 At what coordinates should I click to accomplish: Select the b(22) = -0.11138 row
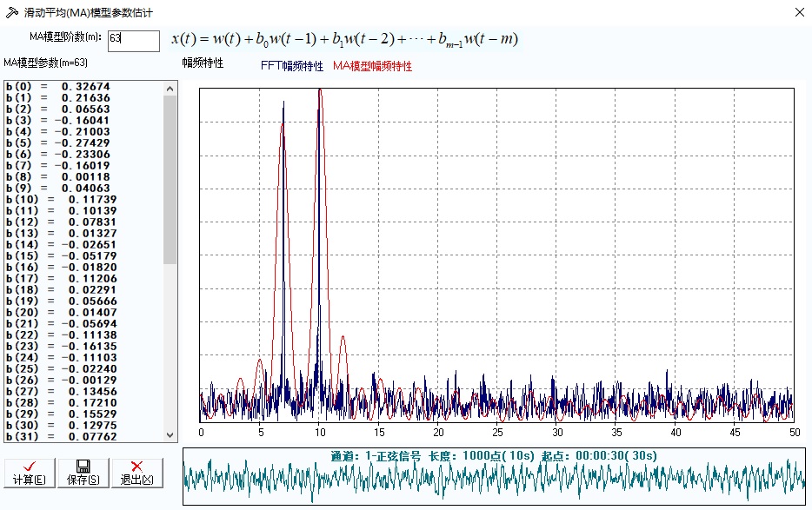tap(83, 335)
